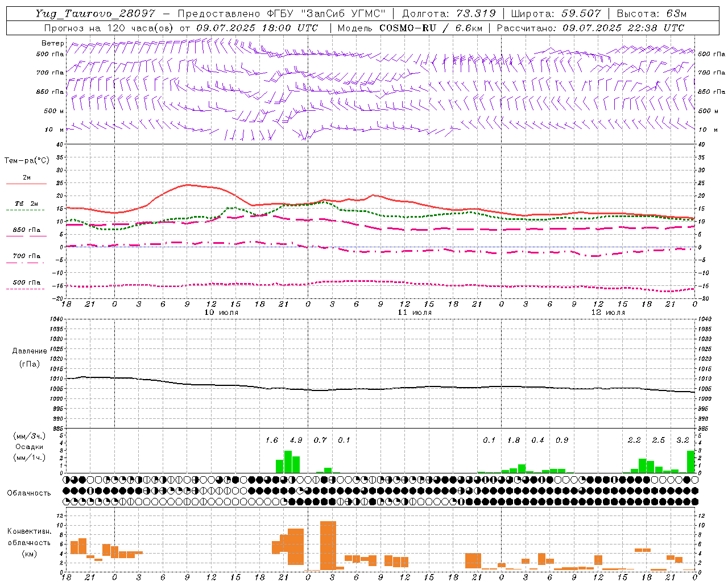
Task: Select 'Прогноз на 120 часа(ов)' forecast text
Action: click(x=109, y=28)
